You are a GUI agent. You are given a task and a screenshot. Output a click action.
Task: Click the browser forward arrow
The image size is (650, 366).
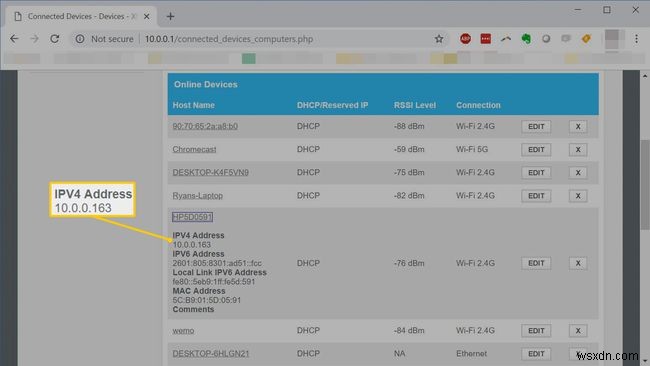click(34, 39)
